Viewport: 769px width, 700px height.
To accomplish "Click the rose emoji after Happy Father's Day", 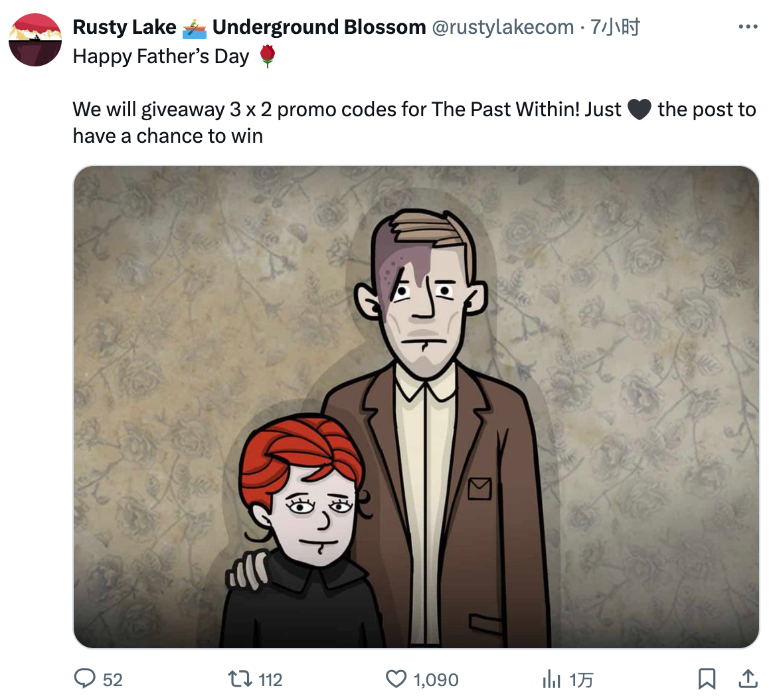I will point(267,56).
